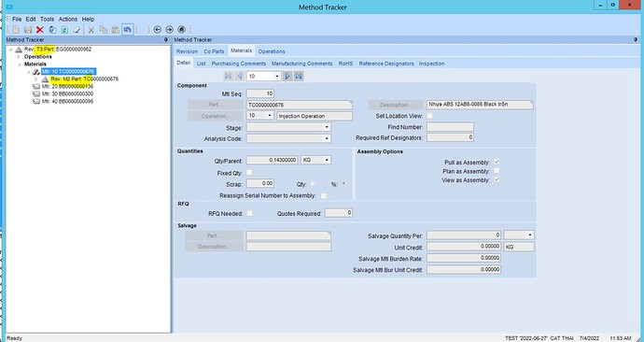Toggle the Plan as Assembly checkbox
The width and height of the screenshot is (644, 342).
point(497,171)
